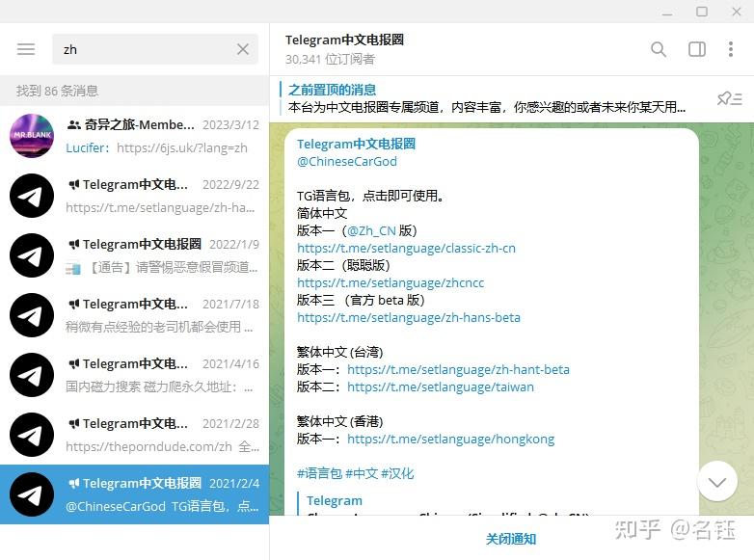The image size is (754, 560).
Task: Open the setlanguage/taiwan link
Action: click(441, 387)
